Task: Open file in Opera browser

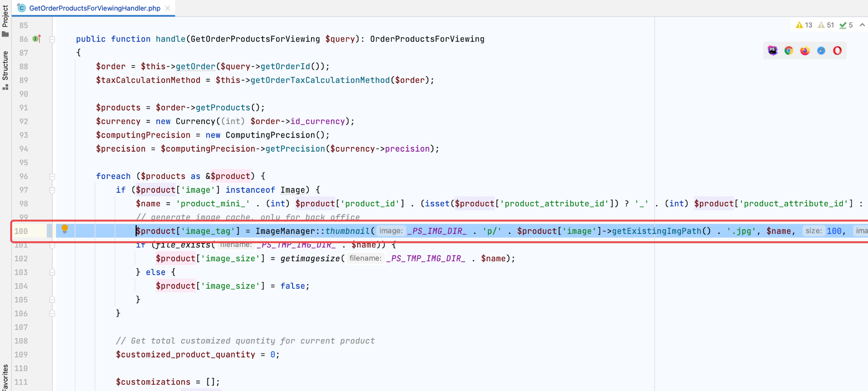Action: [x=838, y=51]
